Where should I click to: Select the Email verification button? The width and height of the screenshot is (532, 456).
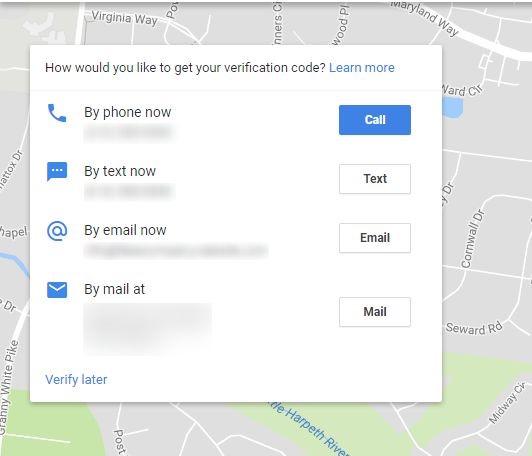pyautogui.click(x=375, y=238)
